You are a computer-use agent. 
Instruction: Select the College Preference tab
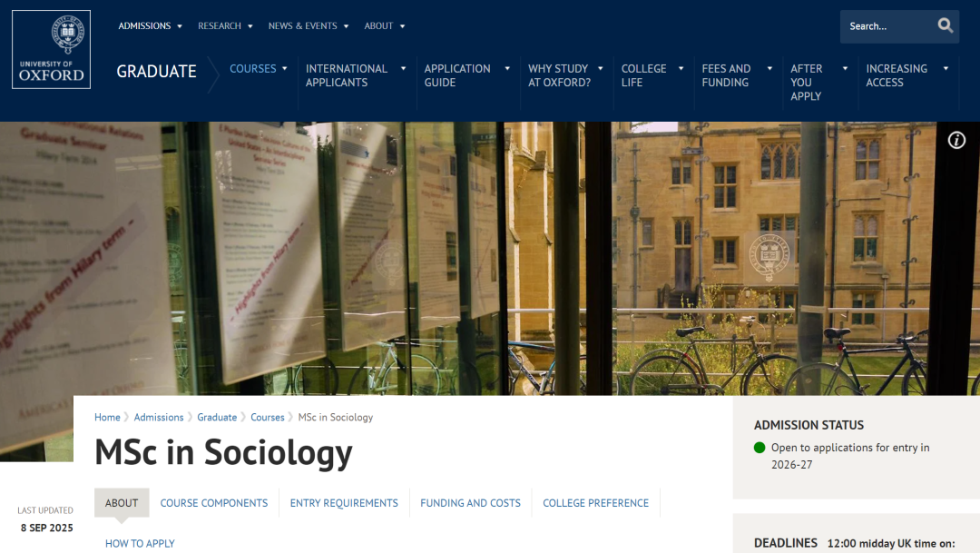click(x=595, y=503)
